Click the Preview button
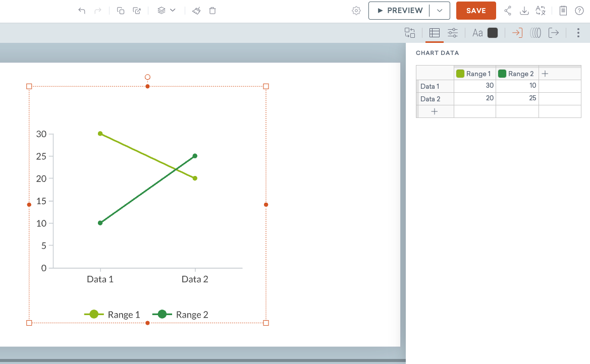 coord(400,11)
